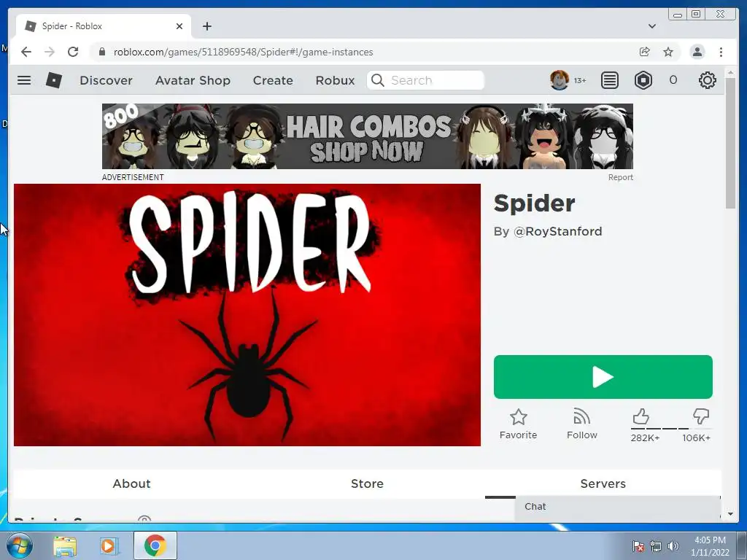This screenshot has width=747, height=560.
Task: Open File Explorer from taskbar
Action: pyautogui.click(x=65, y=546)
